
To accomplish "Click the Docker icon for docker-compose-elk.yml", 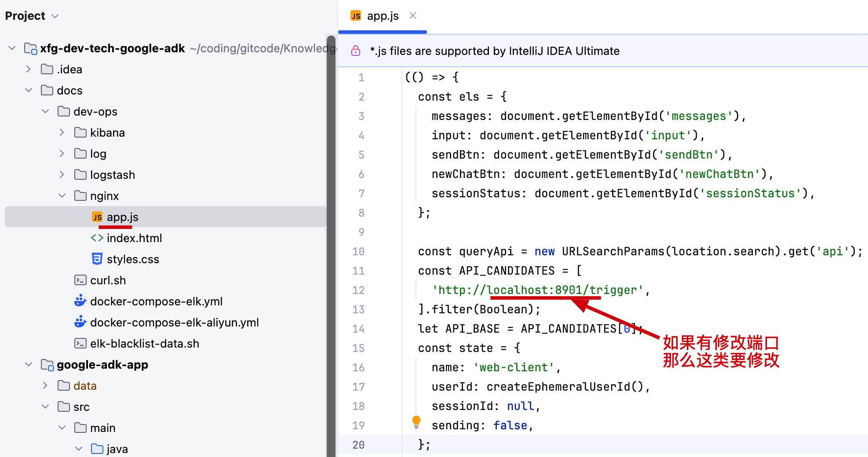I will [x=80, y=301].
